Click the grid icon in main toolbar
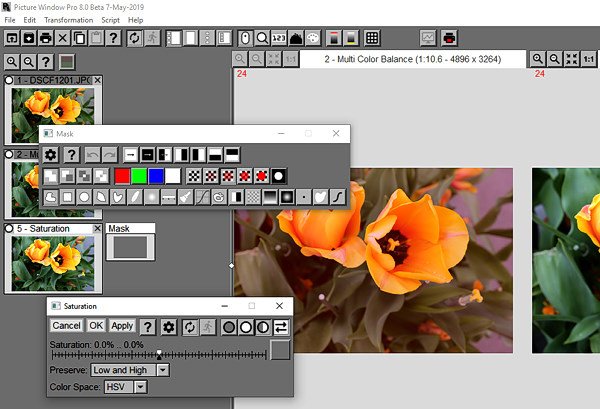 coord(372,38)
